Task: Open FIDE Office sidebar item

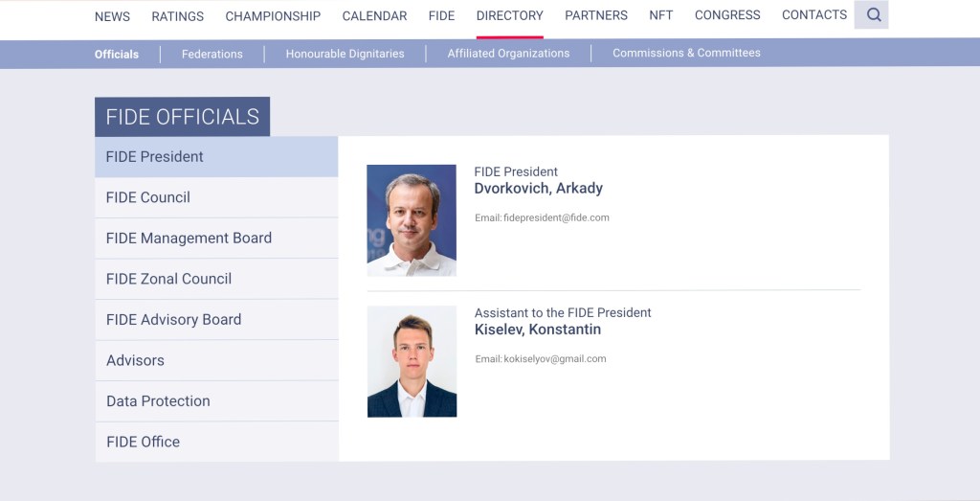Action: point(143,442)
